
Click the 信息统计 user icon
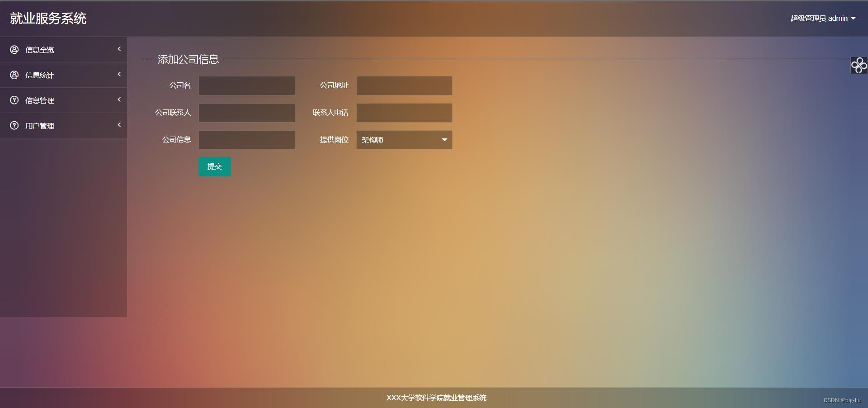coord(14,75)
